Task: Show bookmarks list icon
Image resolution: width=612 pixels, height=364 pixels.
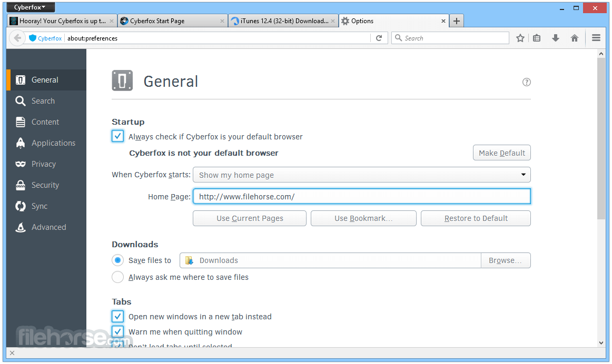Action: pyautogui.click(x=537, y=38)
